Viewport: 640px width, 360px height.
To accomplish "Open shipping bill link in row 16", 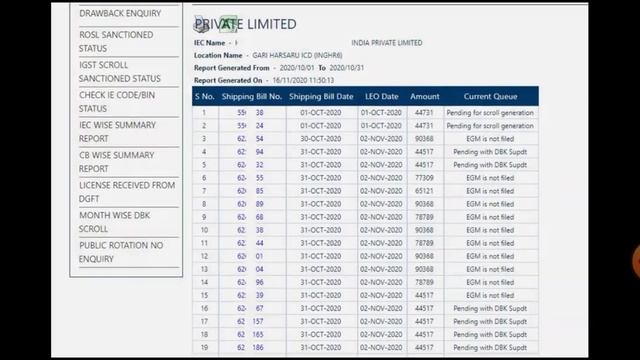I will (x=250, y=309).
